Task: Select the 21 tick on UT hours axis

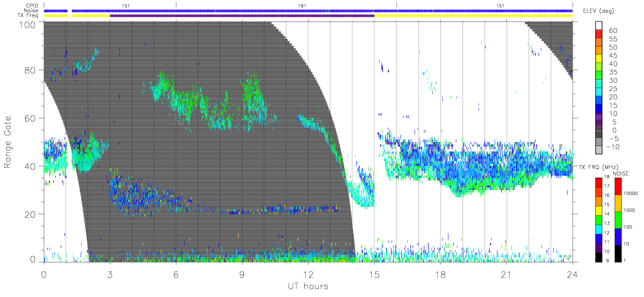Action: (506, 274)
